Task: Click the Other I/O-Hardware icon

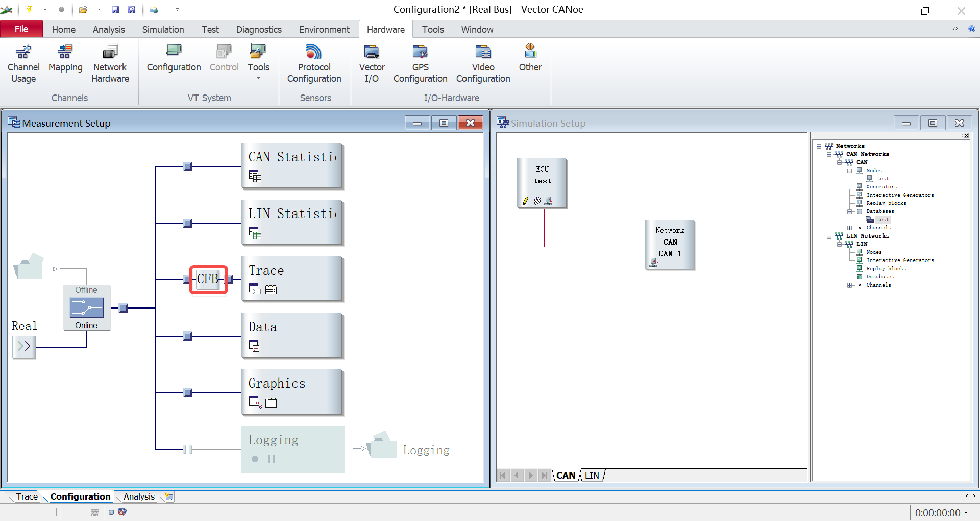Action: [530, 59]
